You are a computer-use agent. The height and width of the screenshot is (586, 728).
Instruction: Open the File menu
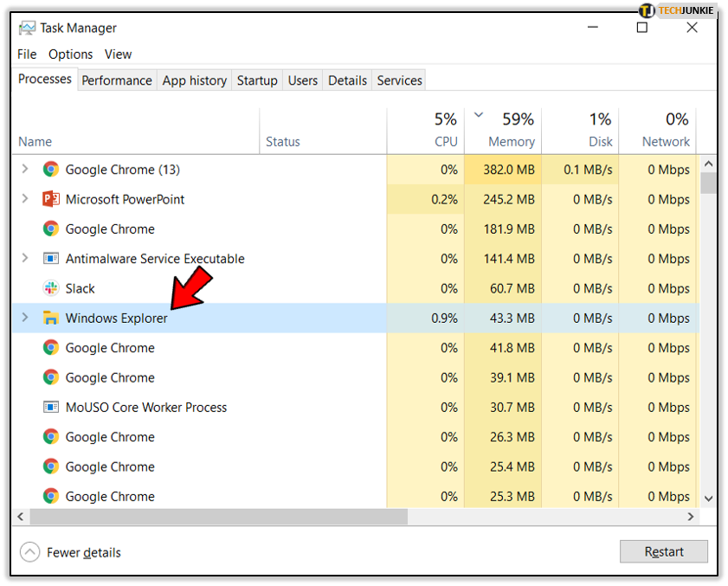coord(27,55)
